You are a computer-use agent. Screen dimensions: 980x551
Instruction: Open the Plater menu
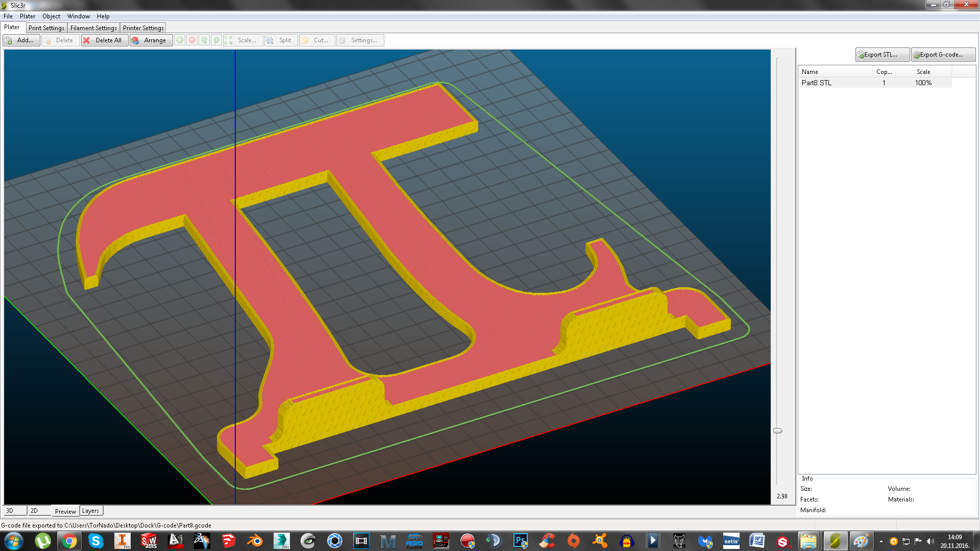[28, 16]
